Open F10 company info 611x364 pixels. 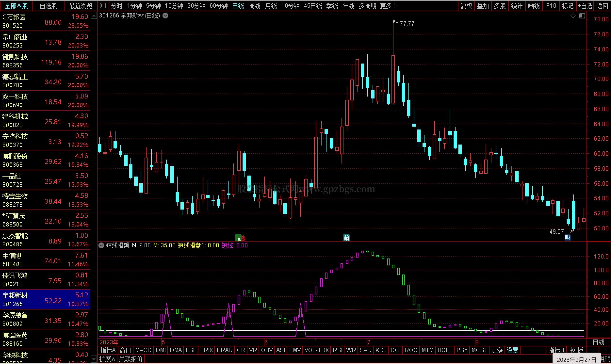point(551,6)
